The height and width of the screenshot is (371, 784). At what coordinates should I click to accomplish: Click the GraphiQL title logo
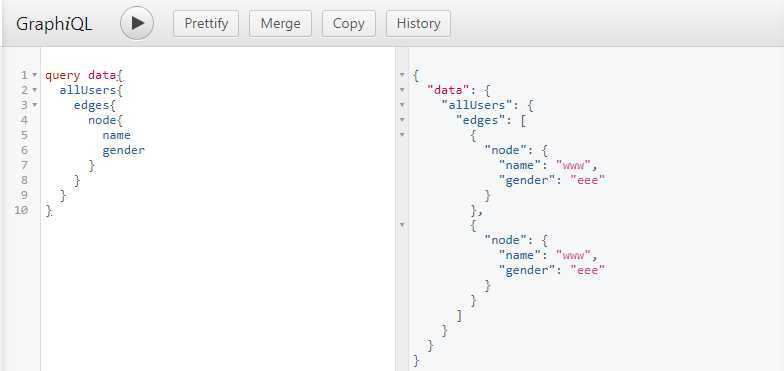click(x=54, y=24)
